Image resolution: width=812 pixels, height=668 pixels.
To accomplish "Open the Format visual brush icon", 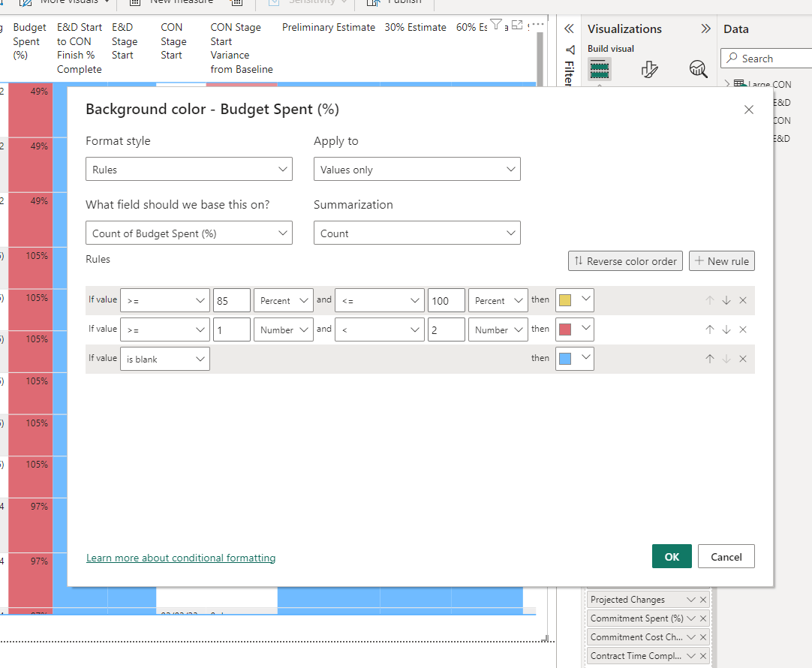I will click(x=649, y=69).
